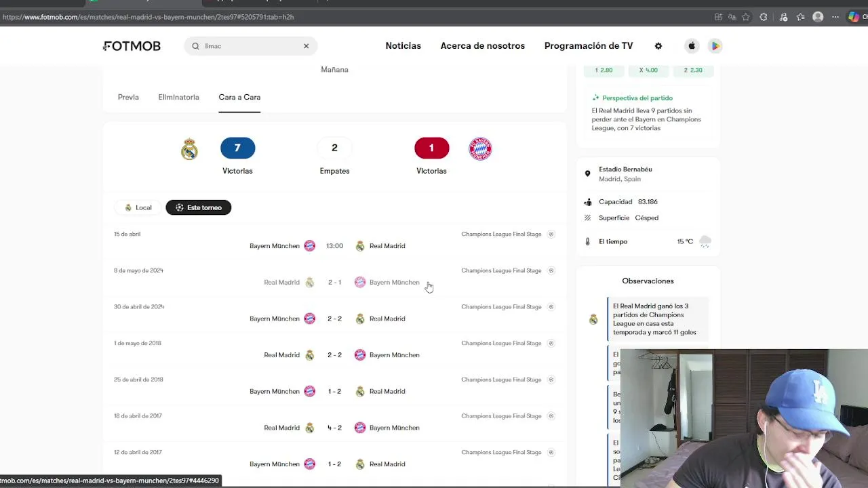The width and height of the screenshot is (868, 488).
Task: Click the El tiempo thermometer icon
Action: pyautogui.click(x=587, y=241)
